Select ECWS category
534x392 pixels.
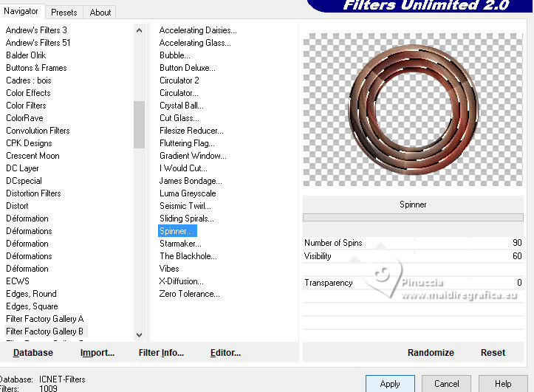(x=18, y=281)
